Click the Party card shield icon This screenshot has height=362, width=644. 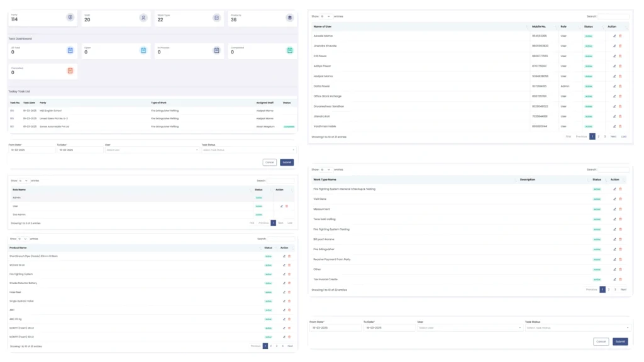(70, 18)
